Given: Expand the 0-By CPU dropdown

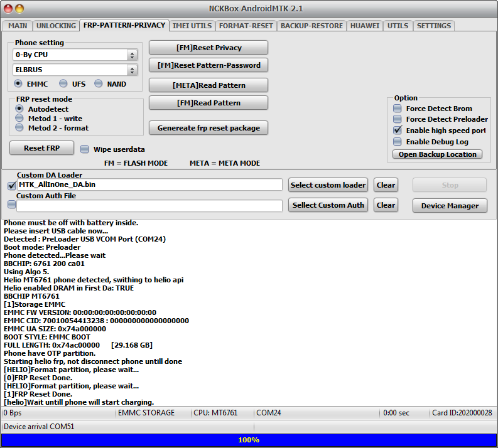Looking at the screenshot, I should coord(132,55).
